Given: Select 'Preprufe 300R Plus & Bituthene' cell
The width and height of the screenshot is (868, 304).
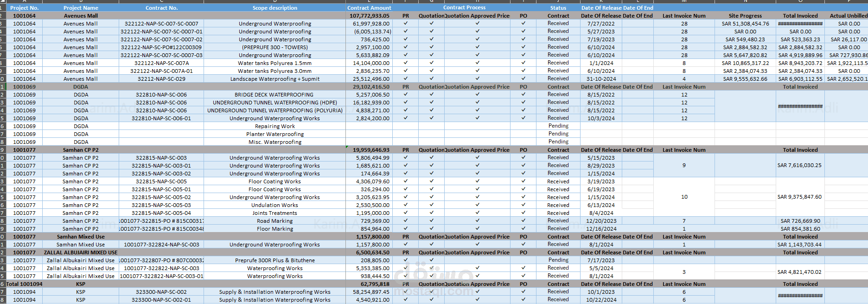Looking at the screenshot, I should pyautogui.click(x=275, y=260).
